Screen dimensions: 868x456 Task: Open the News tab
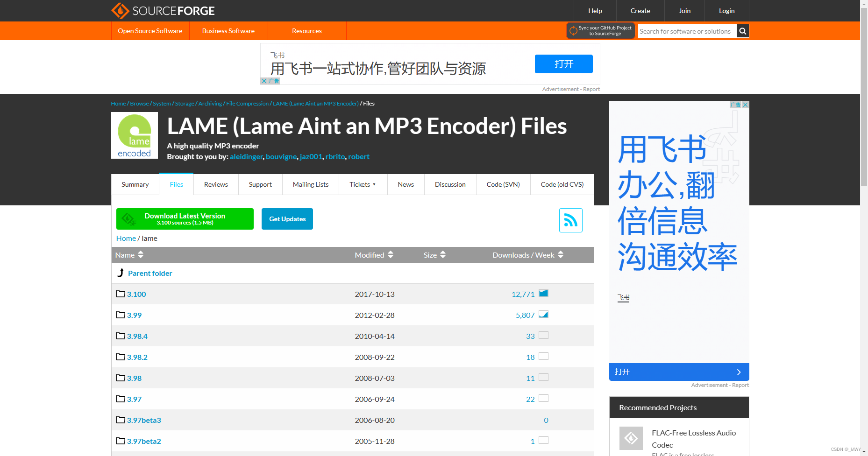[406, 184]
